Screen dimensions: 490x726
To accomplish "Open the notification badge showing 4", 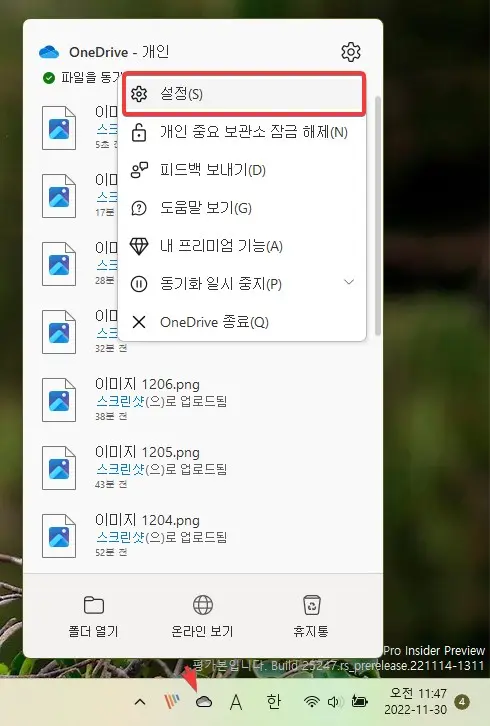I will pyautogui.click(x=462, y=702).
